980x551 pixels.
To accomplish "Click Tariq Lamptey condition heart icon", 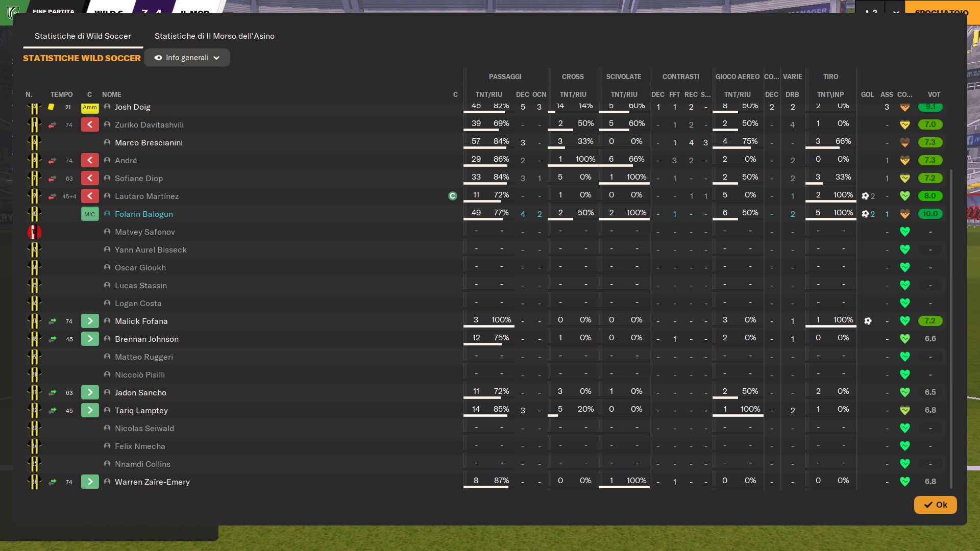I will coord(904,410).
